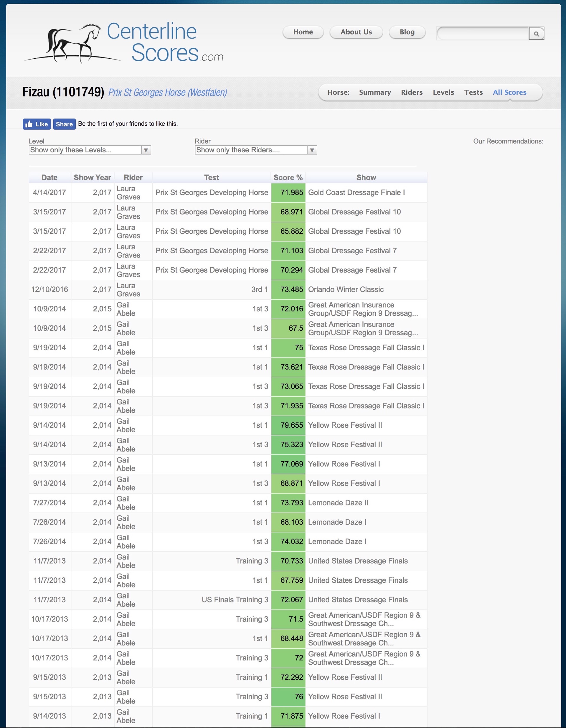Open the About Us page
The image size is (566, 728).
[356, 32]
